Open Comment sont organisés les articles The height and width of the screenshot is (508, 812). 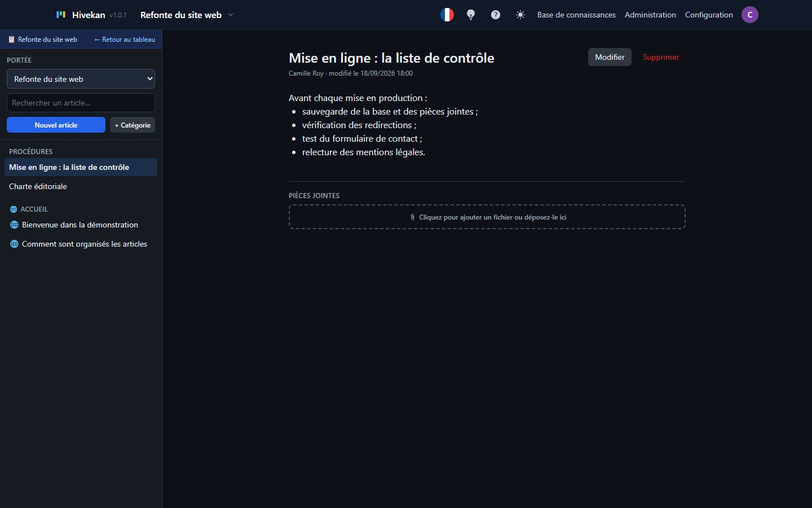click(x=81, y=244)
